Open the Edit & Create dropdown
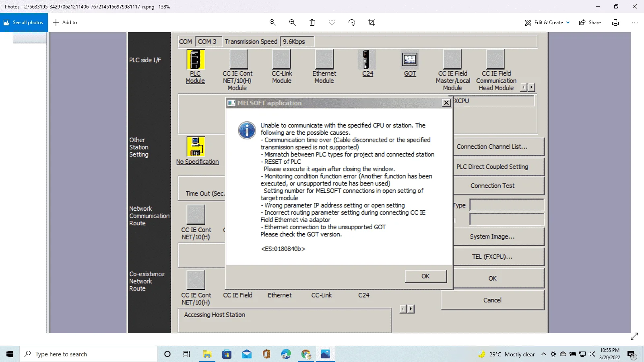 pyautogui.click(x=547, y=23)
